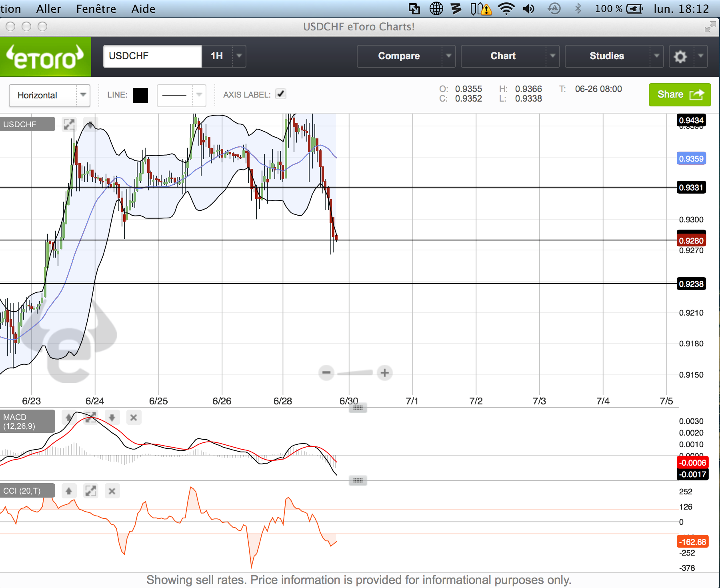Uncheck the Axis Label checkbox
720x588 pixels.
coord(281,94)
